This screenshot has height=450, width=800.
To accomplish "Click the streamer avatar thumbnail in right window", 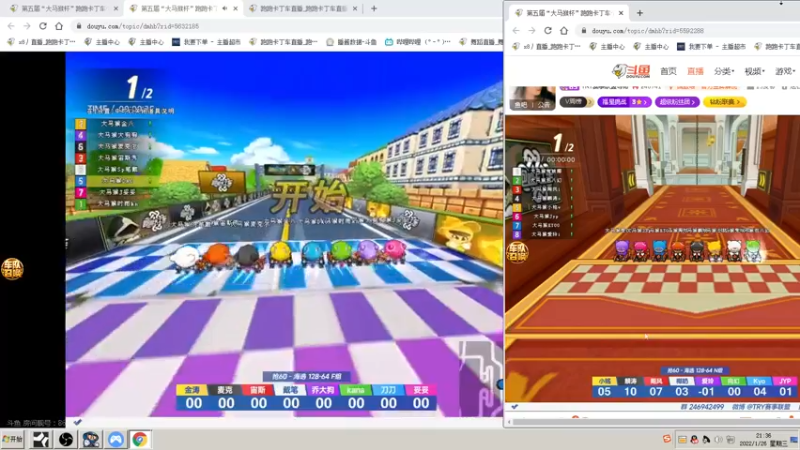I will pyautogui.click(x=532, y=97).
